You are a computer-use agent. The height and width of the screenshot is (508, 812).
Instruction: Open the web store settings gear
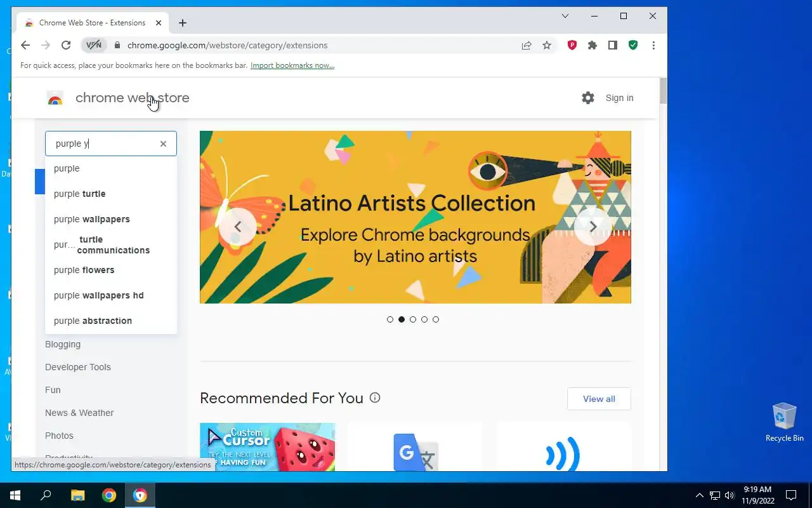pyautogui.click(x=588, y=98)
